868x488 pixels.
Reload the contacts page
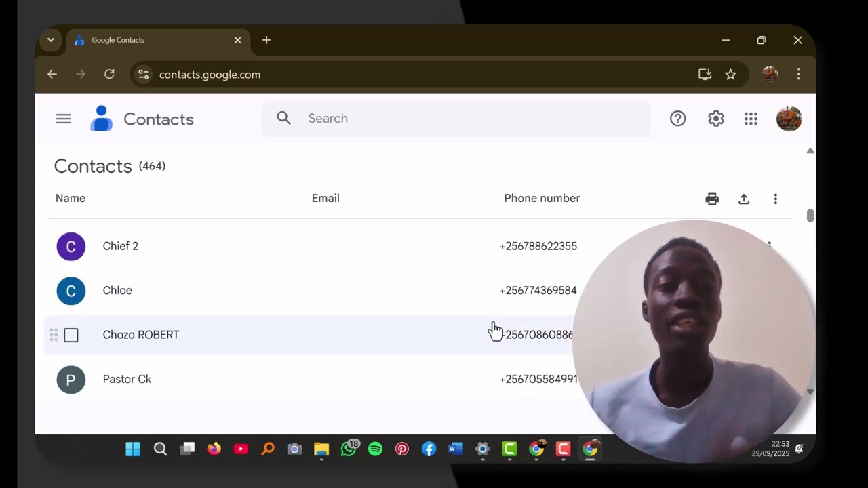click(109, 75)
